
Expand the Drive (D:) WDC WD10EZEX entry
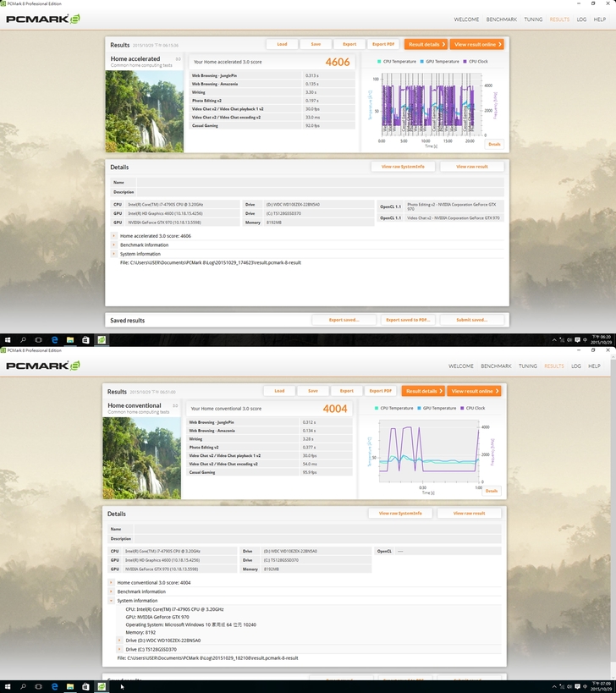119,641
